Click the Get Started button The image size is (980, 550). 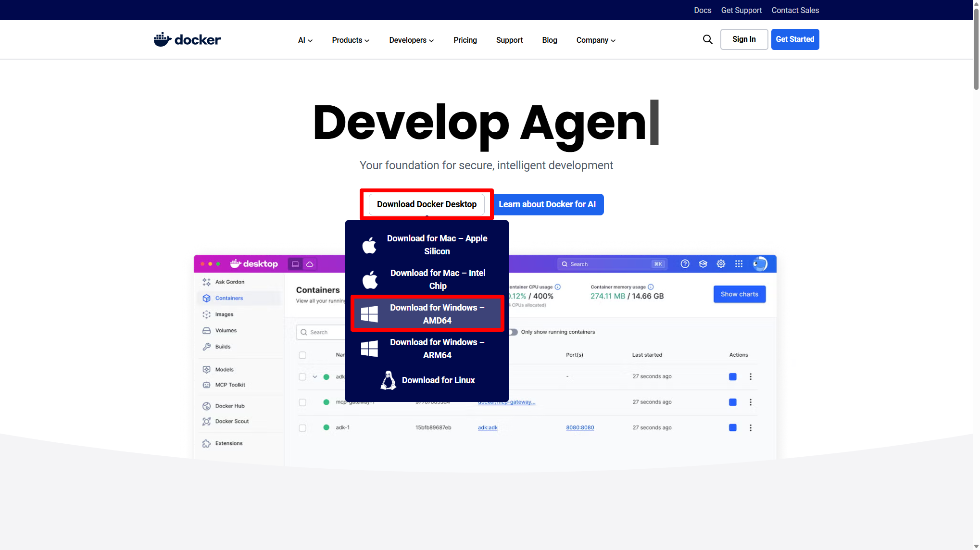[x=795, y=39]
